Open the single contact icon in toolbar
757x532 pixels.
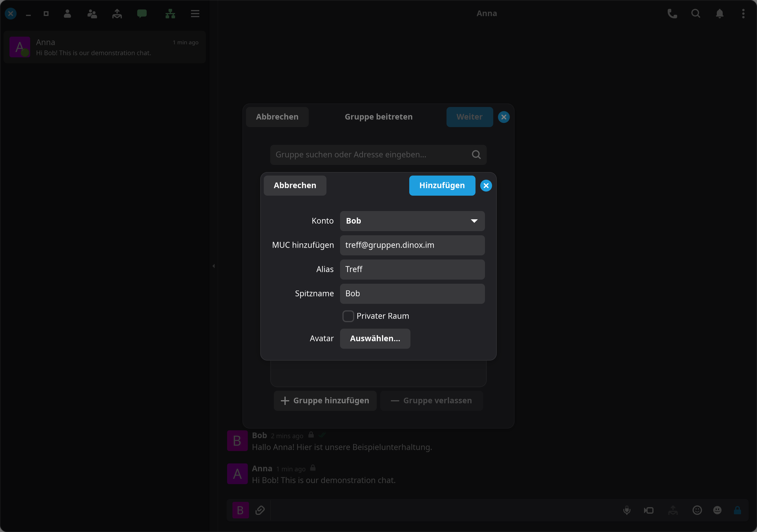(67, 14)
